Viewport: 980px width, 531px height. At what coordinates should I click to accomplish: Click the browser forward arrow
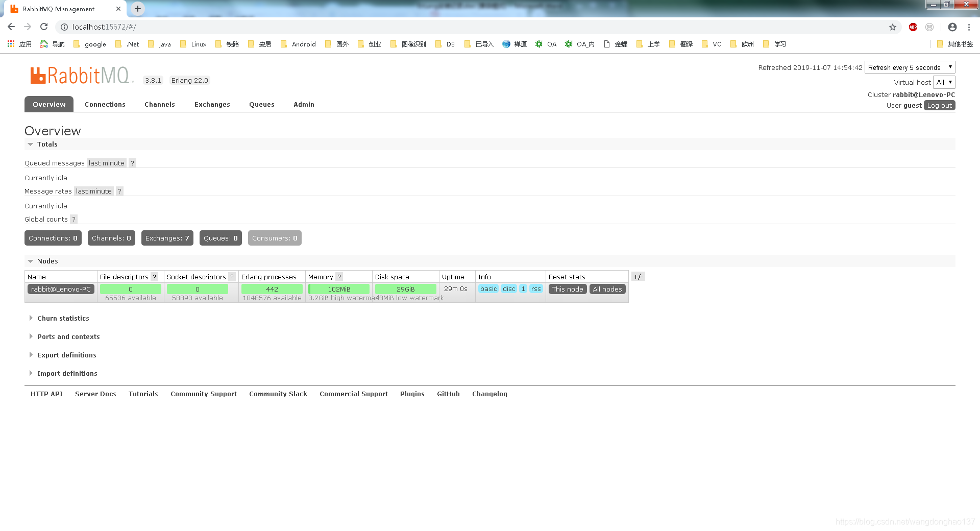28,27
